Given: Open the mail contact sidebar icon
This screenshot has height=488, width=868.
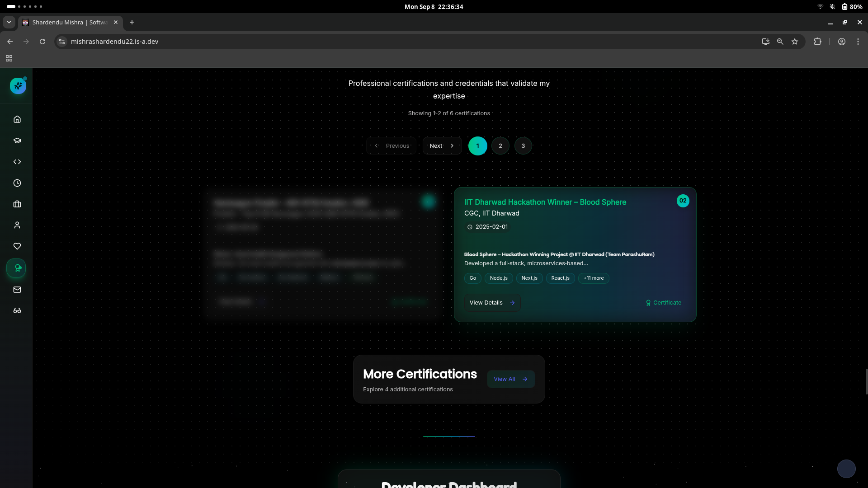Looking at the screenshot, I should (17, 290).
